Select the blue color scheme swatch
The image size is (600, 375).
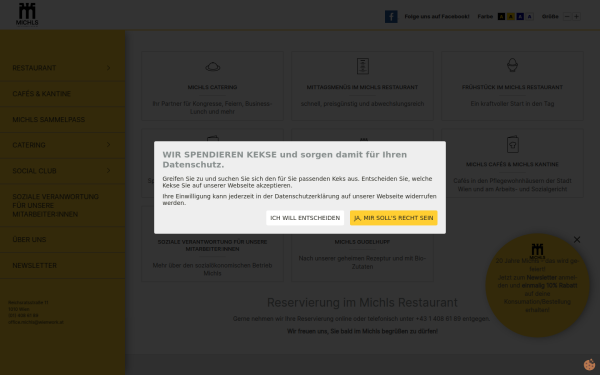click(520, 16)
